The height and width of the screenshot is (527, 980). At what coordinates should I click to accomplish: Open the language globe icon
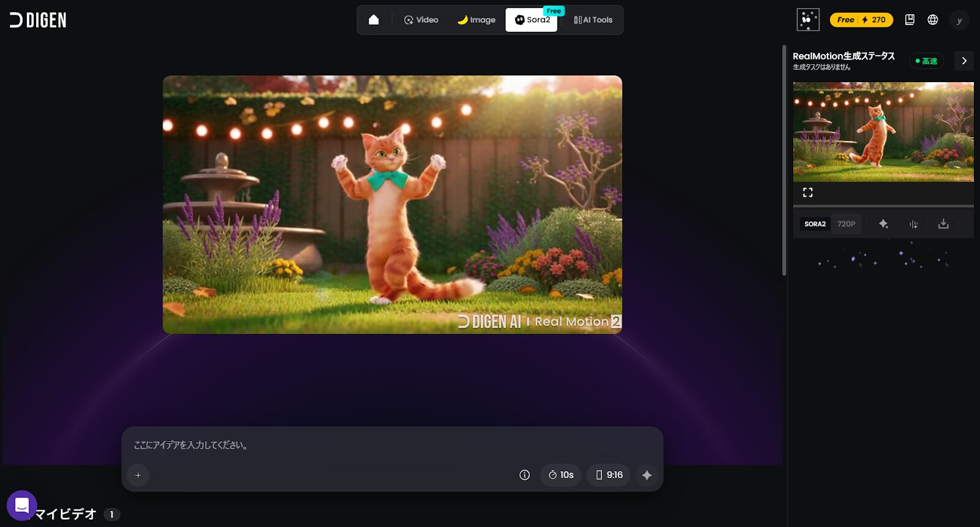933,20
